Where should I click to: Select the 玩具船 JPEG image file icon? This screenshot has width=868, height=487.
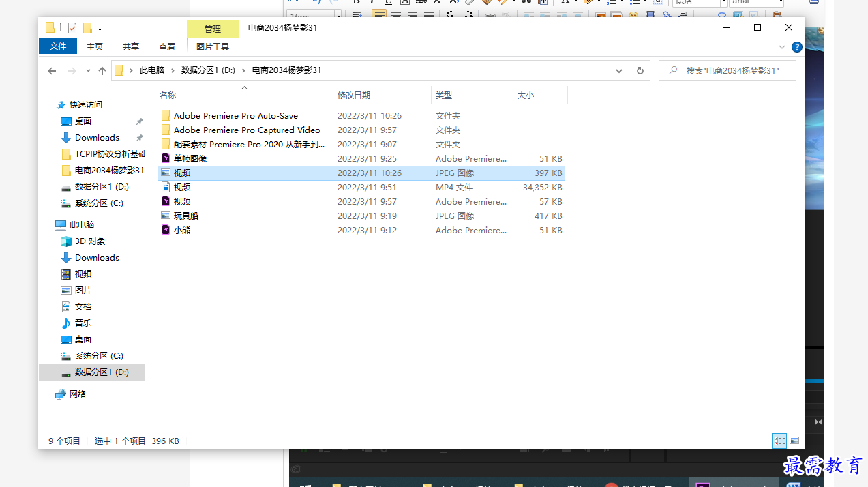coord(166,216)
